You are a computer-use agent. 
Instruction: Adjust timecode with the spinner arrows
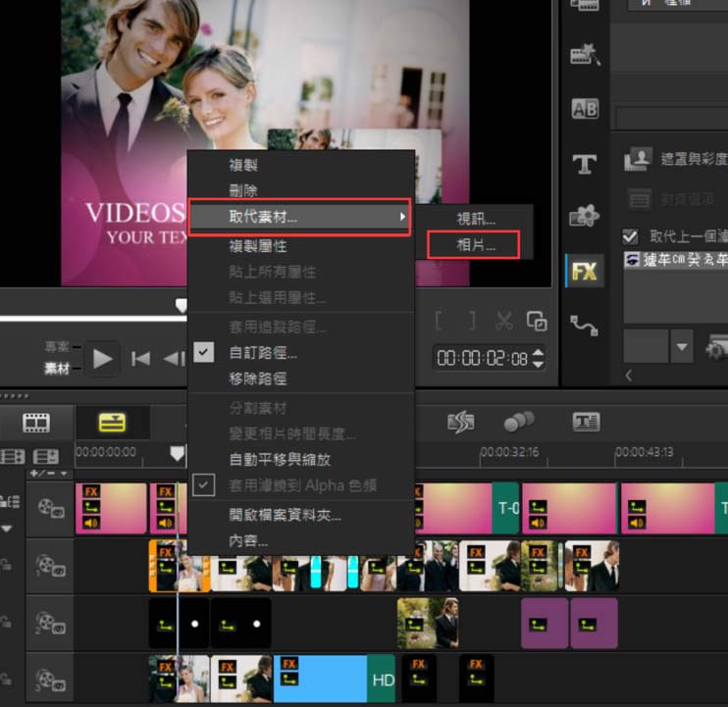538,358
